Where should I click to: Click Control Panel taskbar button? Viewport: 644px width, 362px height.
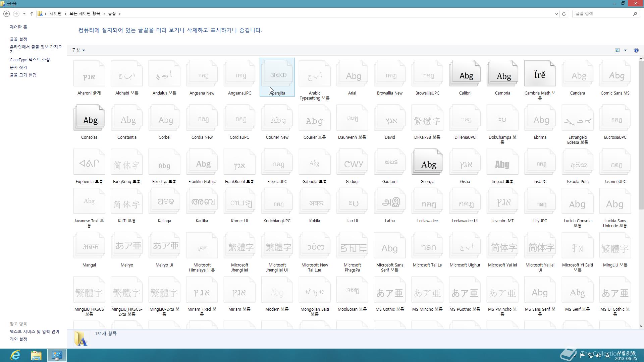(57, 355)
